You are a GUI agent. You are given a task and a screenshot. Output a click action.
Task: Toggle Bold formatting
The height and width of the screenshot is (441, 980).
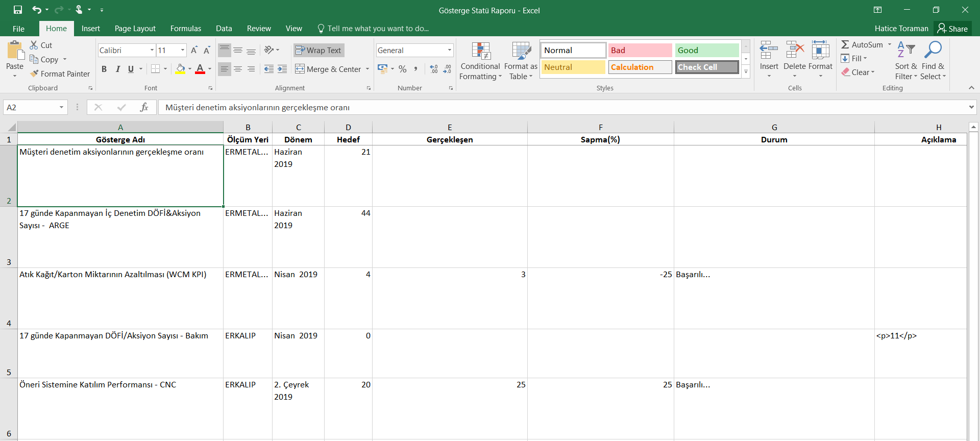point(104,69)
